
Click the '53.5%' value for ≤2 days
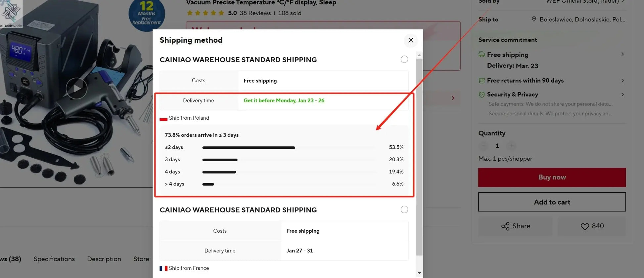point(396,147)
